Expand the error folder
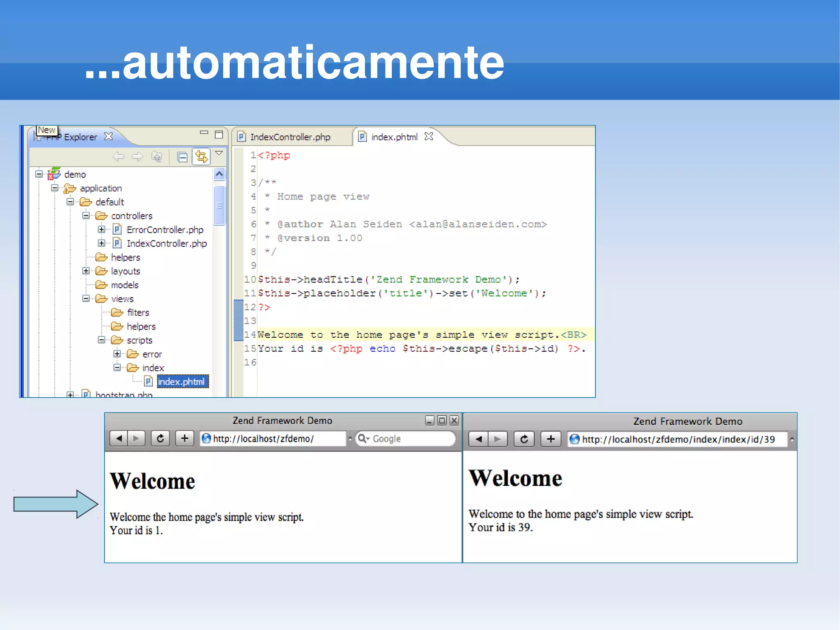 pos(117,354)
